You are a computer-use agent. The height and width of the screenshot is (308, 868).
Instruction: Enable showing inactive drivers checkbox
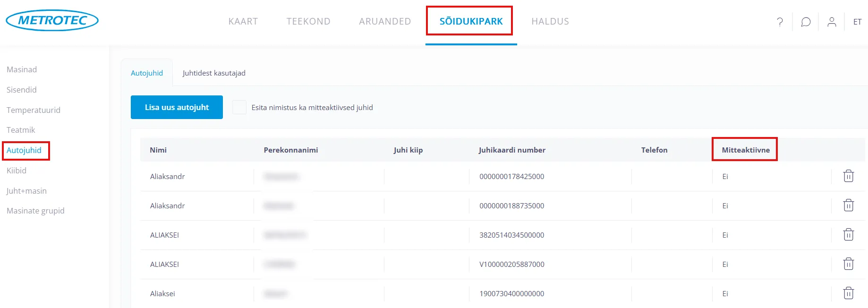239,107
